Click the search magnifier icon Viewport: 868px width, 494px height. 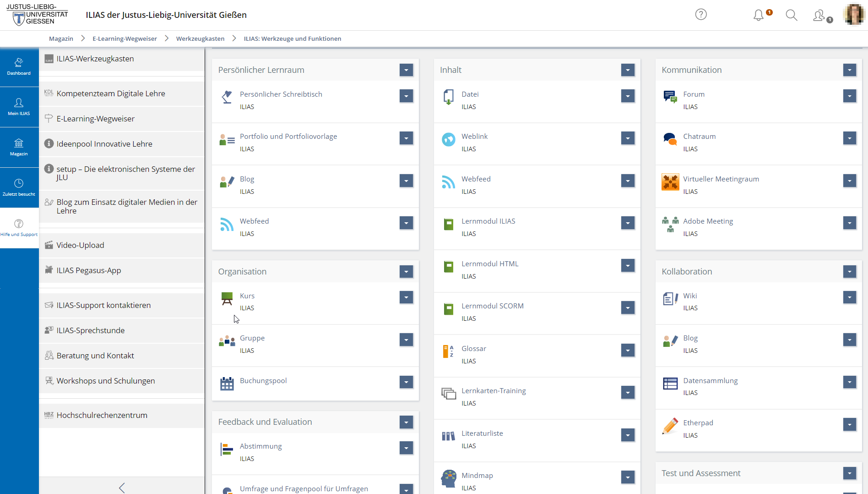click(x=791, y=15)
